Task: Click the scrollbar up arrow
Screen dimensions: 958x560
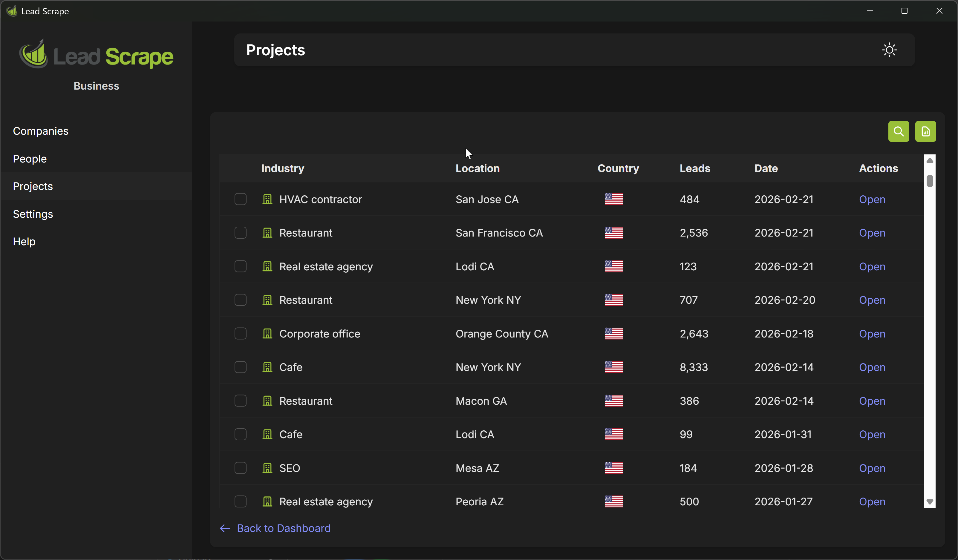Action: coord(930,160)
